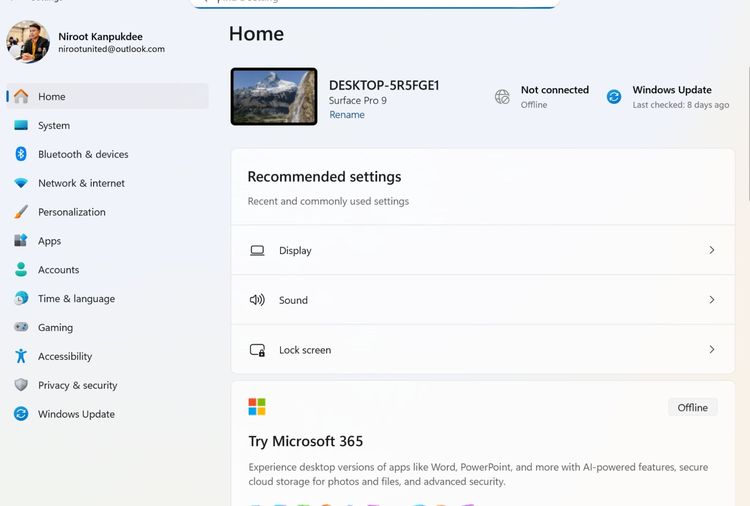
Task: Click the Sound speaker icon
Action: coord(257,300)
